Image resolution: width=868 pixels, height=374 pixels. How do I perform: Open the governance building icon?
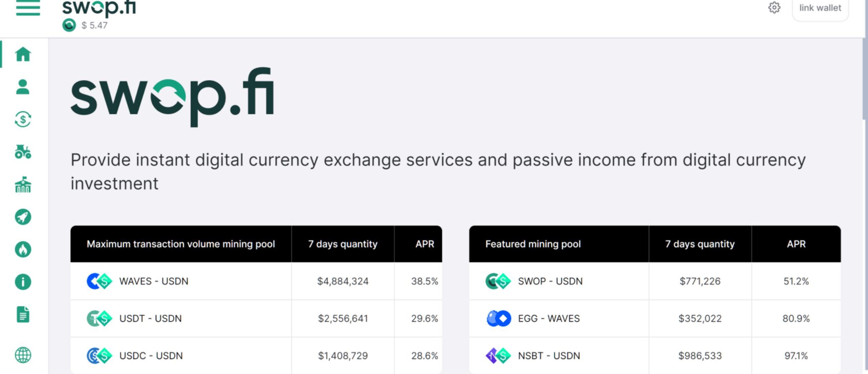23,185
